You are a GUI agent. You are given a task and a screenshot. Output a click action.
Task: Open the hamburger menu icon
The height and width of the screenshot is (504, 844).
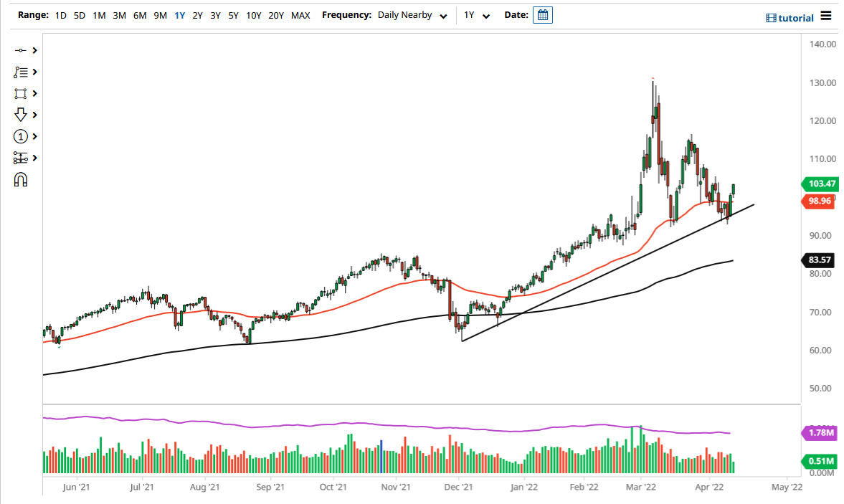click(x=826, y=16)
